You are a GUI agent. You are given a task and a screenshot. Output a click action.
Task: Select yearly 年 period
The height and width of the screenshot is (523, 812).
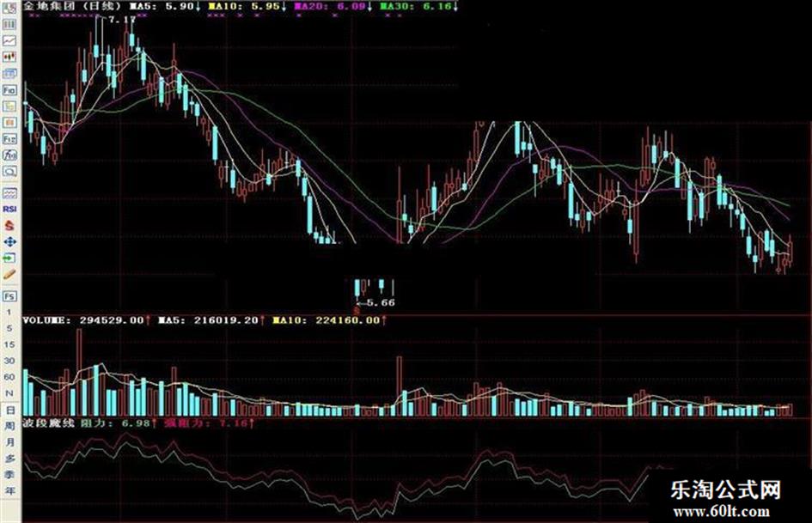pyautogui.click(x=9, y=490)
